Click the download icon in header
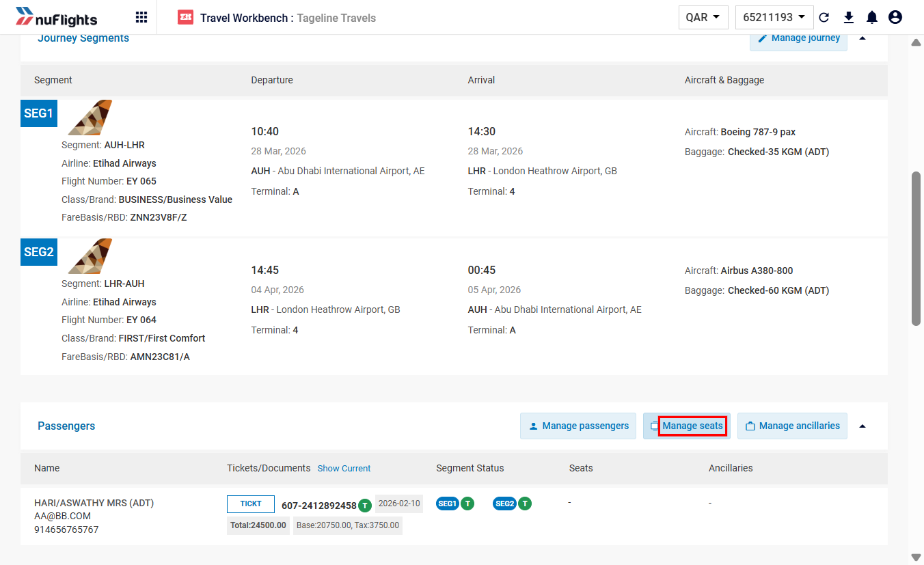 [x=849, y=18]
